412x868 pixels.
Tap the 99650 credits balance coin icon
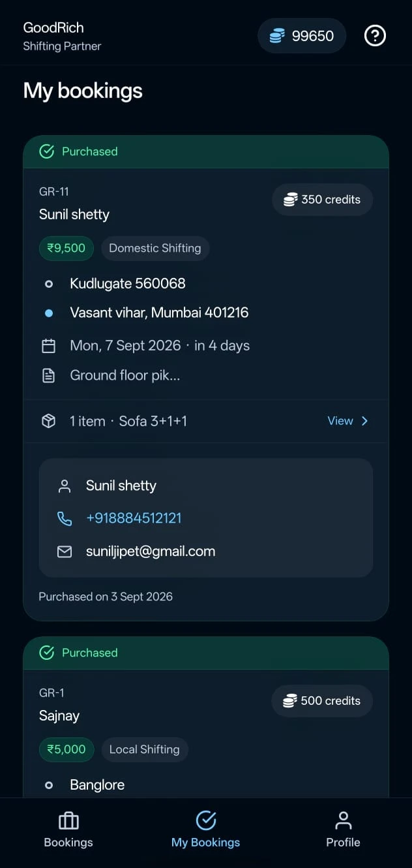tap(277, 36)
